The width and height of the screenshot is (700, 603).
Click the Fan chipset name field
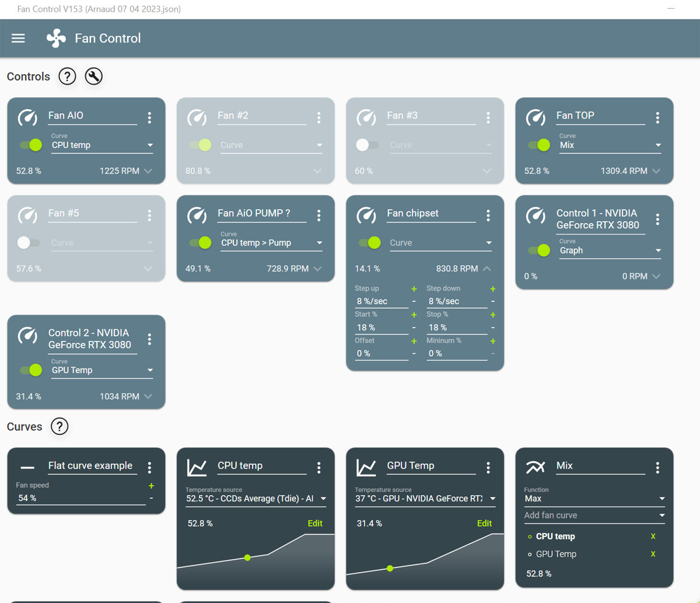(431, 214)
